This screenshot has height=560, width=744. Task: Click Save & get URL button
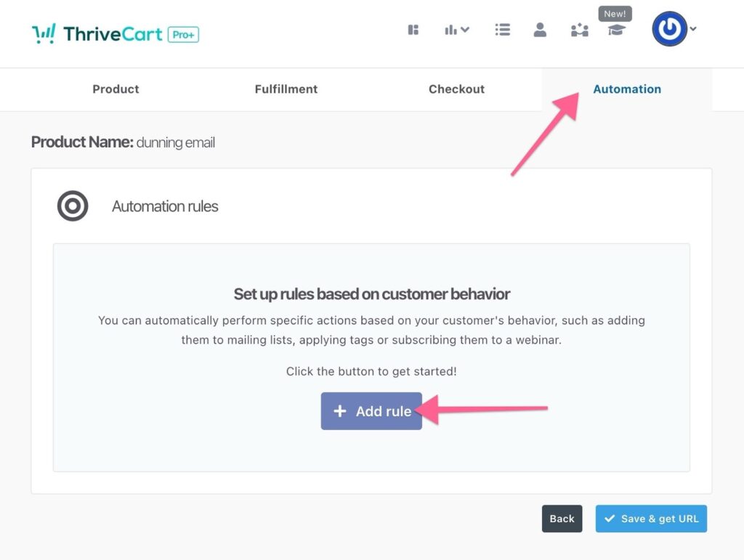coord(651,519)
